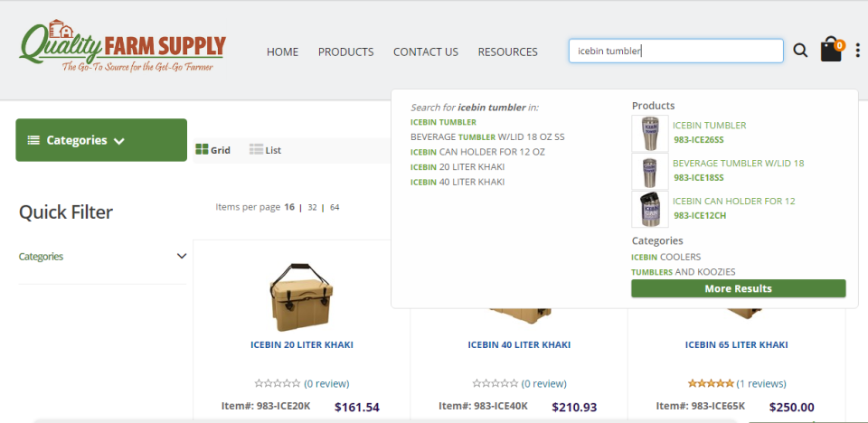868x423 pixels.
Task: Open ICEBIN 40 LITER KHAKI product title
Action: tap(519, 345)
